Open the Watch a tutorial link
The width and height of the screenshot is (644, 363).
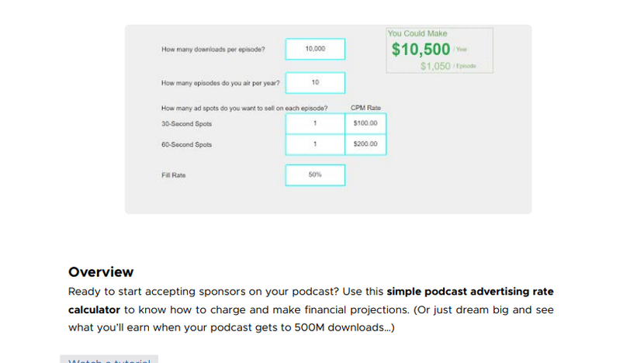(x=109, y=360)
